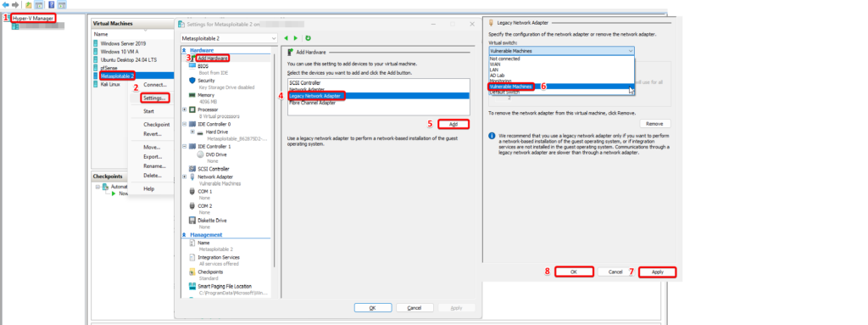The image size is (868, 325).
Task: Click the green refresh icon in Settings
Action: tap(309, 38)
